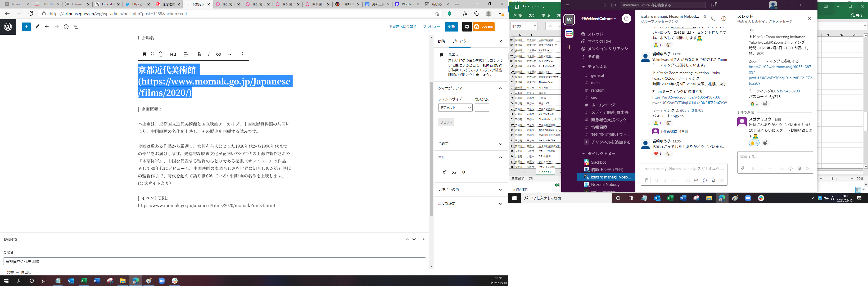Open the Excel name box dropdown T122

534,26
